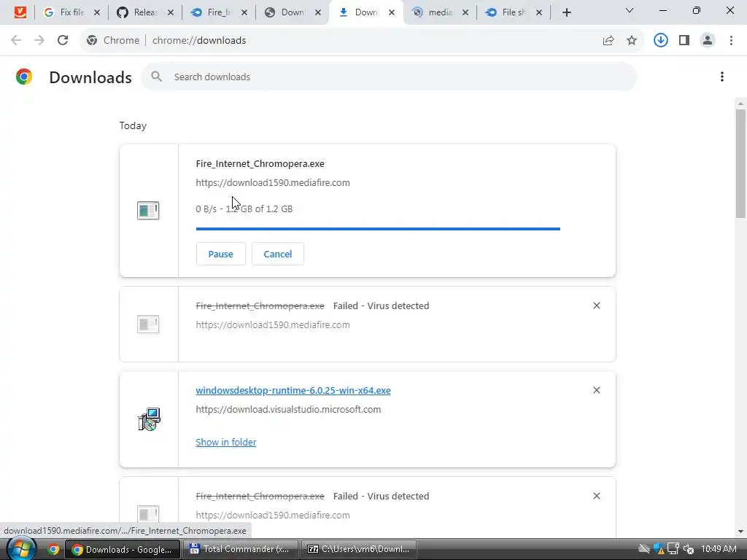This screenshot has width=747, height=560.
Task: Close the 'media' tab
Action: [x=465, y=13]
